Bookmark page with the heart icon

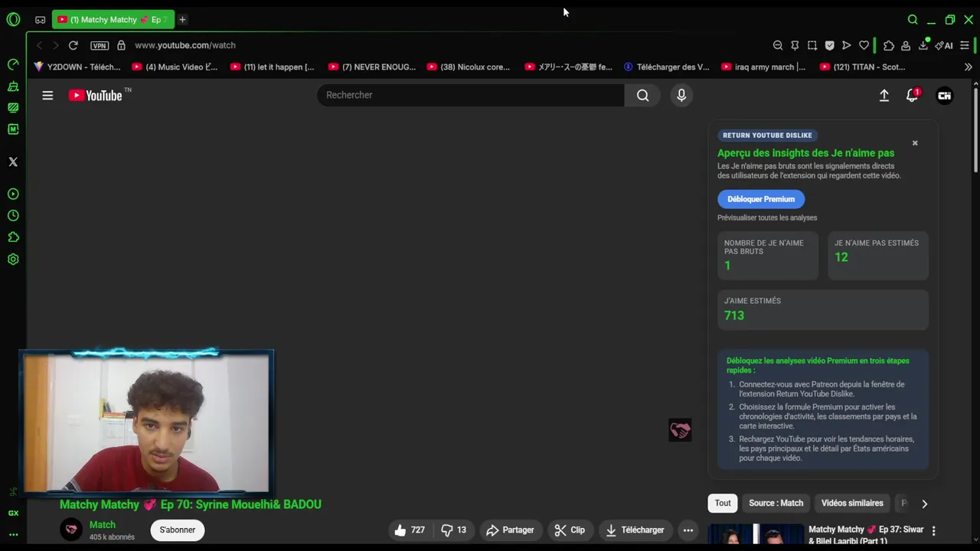click(864, 45)
